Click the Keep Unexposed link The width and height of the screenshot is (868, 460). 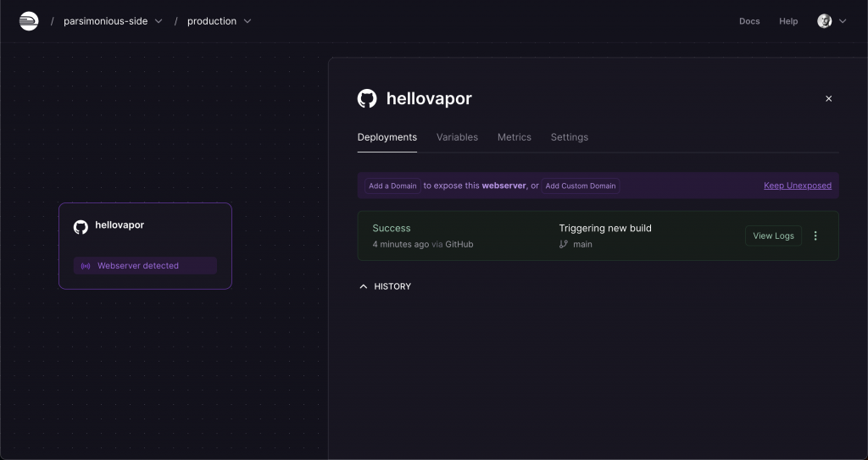(797, 186)
